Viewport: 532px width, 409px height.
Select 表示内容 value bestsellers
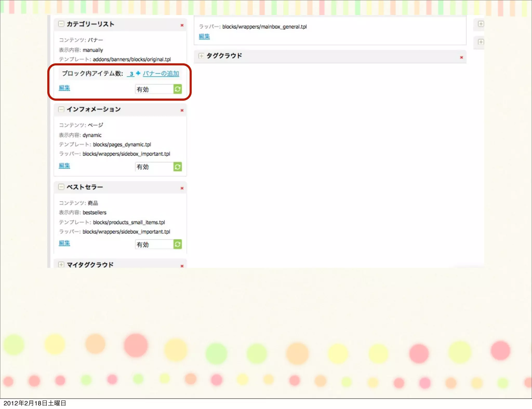pos(95,213)
